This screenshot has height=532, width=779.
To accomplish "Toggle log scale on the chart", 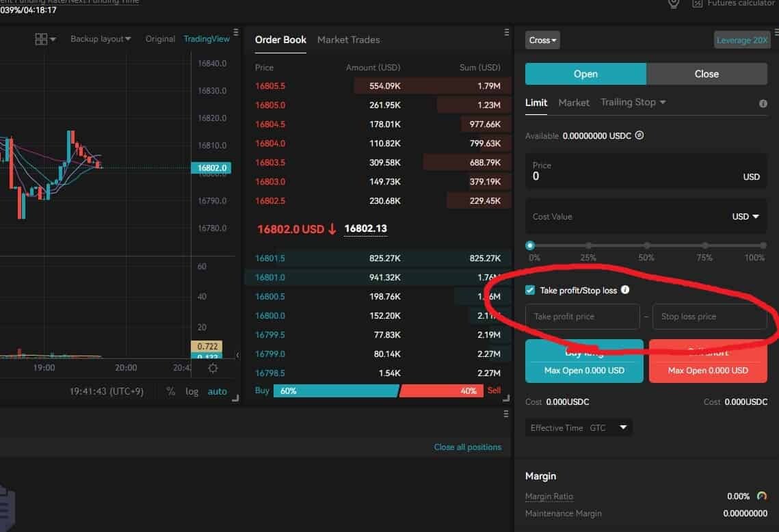I will coord(192,392).
